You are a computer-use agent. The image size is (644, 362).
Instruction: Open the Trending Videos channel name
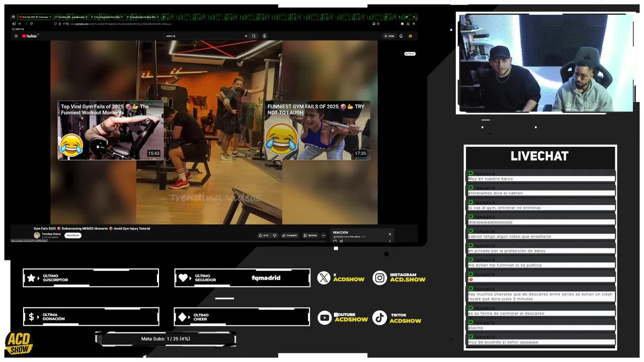[x=51, y=234]
